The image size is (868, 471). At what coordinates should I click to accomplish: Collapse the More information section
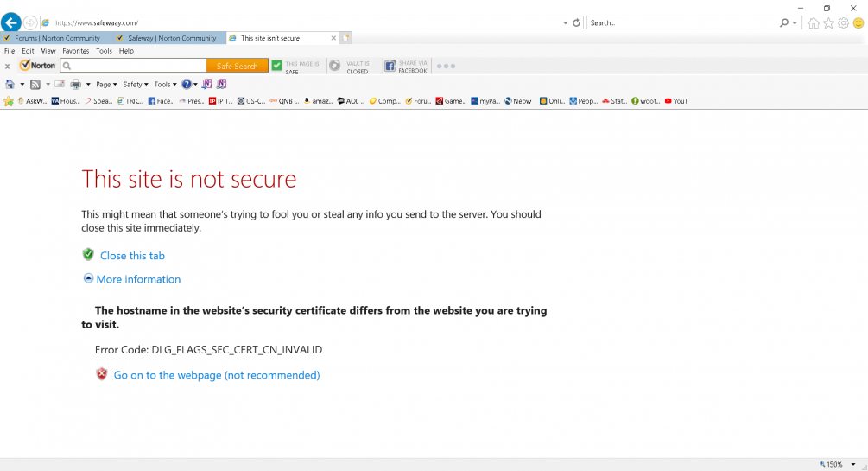tap(88, 279)
